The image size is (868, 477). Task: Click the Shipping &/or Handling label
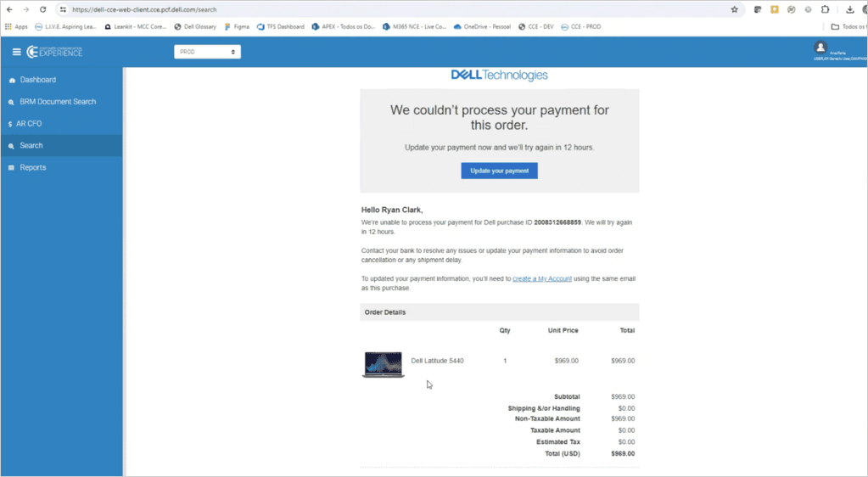(x=544, y=408)
